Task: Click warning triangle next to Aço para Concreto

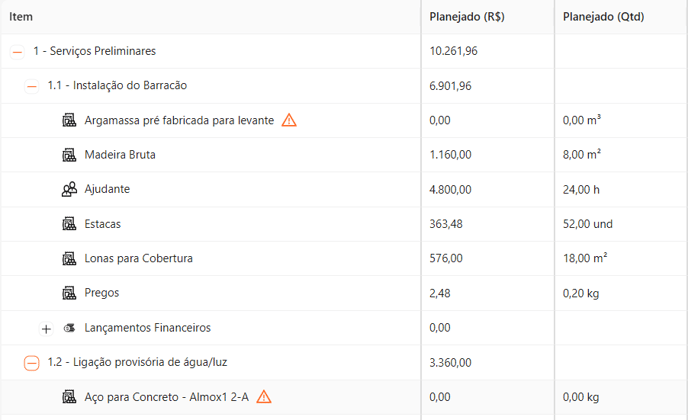Action: [x=264, y=397]
